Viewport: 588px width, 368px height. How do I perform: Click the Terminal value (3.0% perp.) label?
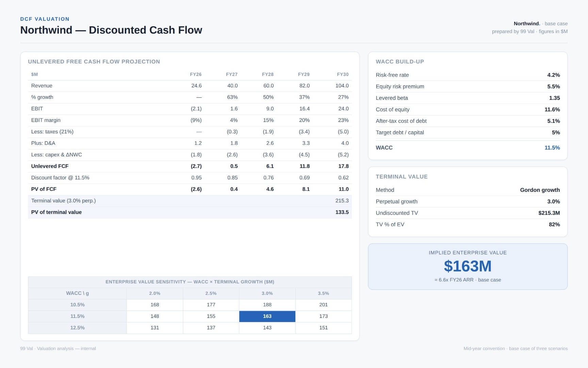pos(63,201)
